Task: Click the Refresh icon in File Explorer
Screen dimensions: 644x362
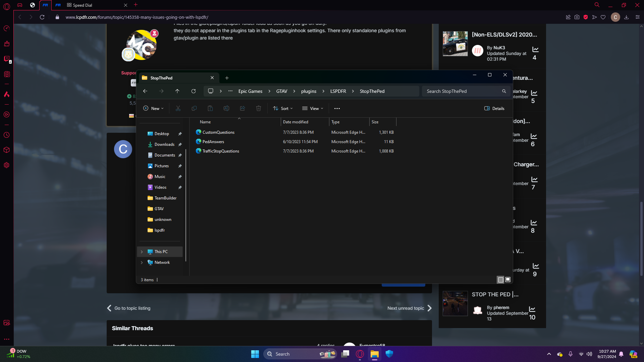Action: click(194, 91)
